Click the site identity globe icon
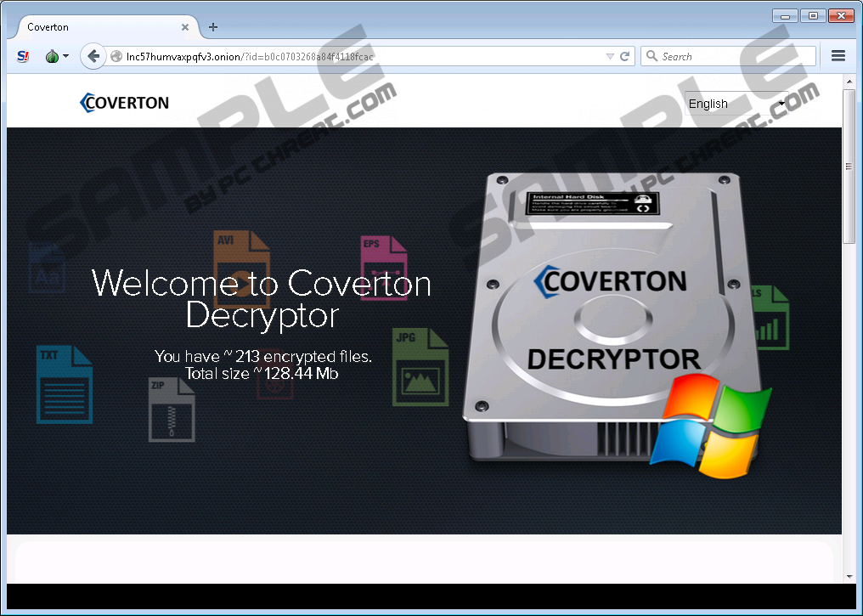The image size is (863, 616). (116, 57)
